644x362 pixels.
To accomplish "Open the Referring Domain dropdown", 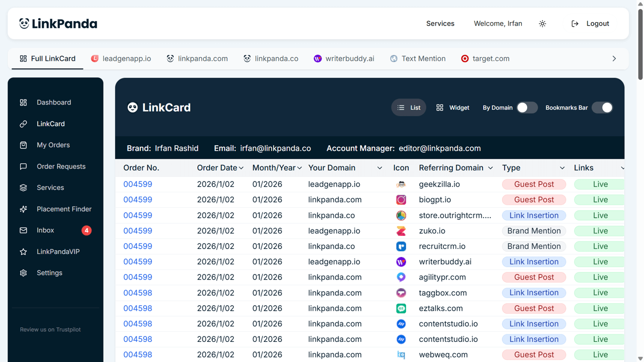I will (490, 167).
